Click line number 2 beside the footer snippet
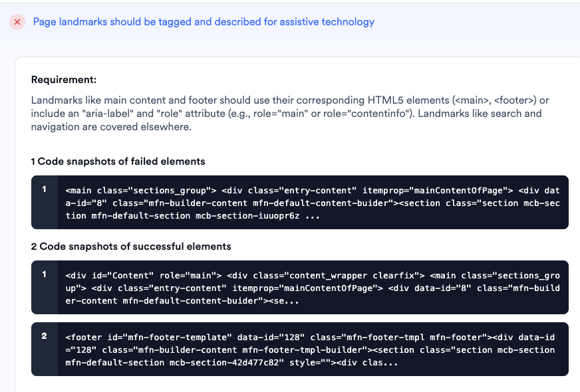580x392 pixels. point(45,336)
